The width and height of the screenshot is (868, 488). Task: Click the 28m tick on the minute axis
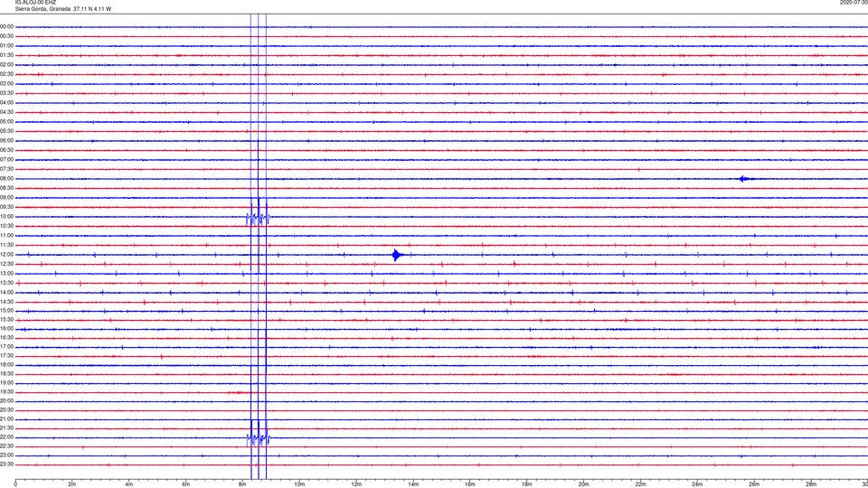(x=811, y=484)
